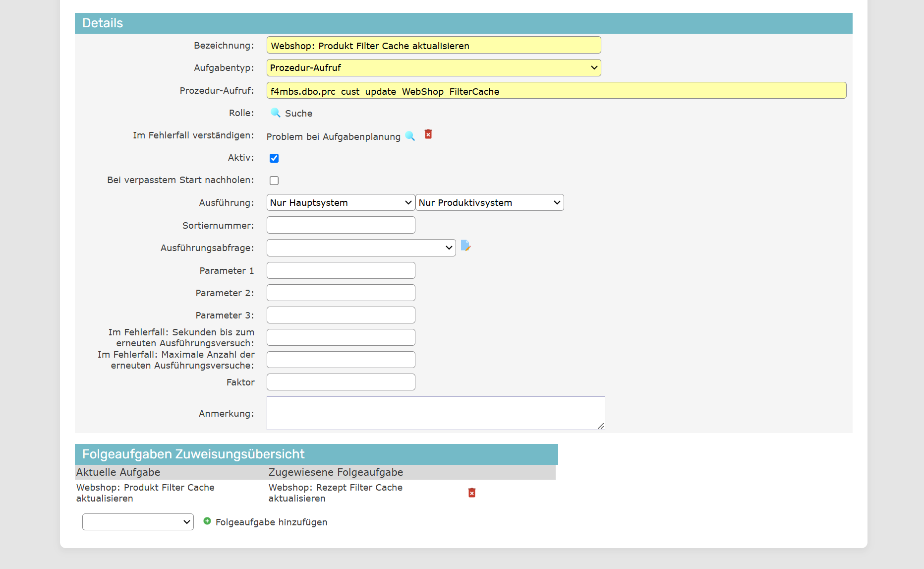Click the Suche link for Rolle
Image resolution: width=924 pixels, height=569 pixels.
click(x=298, y=113)
